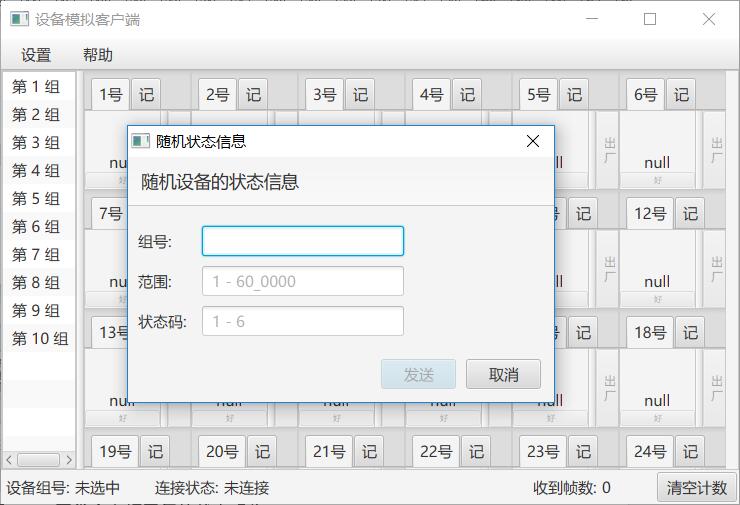740x505 pixels.
Task: Select 第 7 组 in the group list
Action: tap(39, 255)
